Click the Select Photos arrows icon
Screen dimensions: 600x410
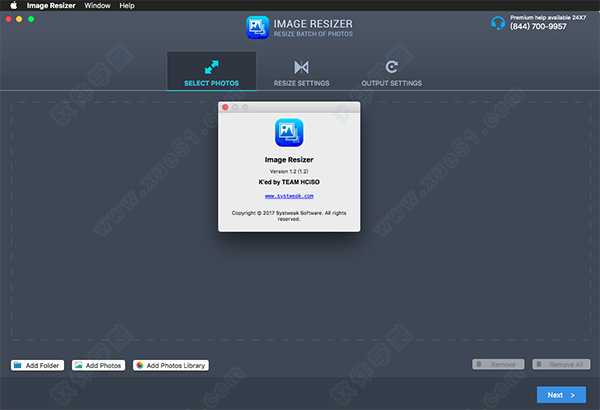(211, 67)
